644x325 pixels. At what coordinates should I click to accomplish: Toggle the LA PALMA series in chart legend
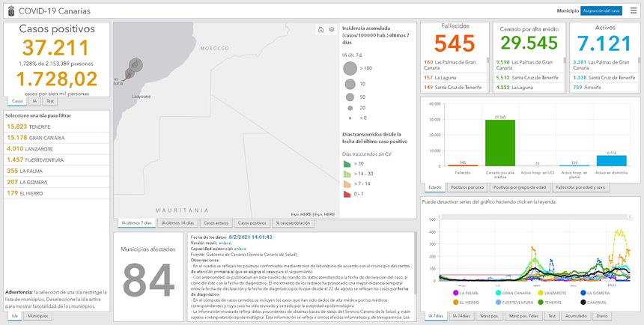click(456, 293)
